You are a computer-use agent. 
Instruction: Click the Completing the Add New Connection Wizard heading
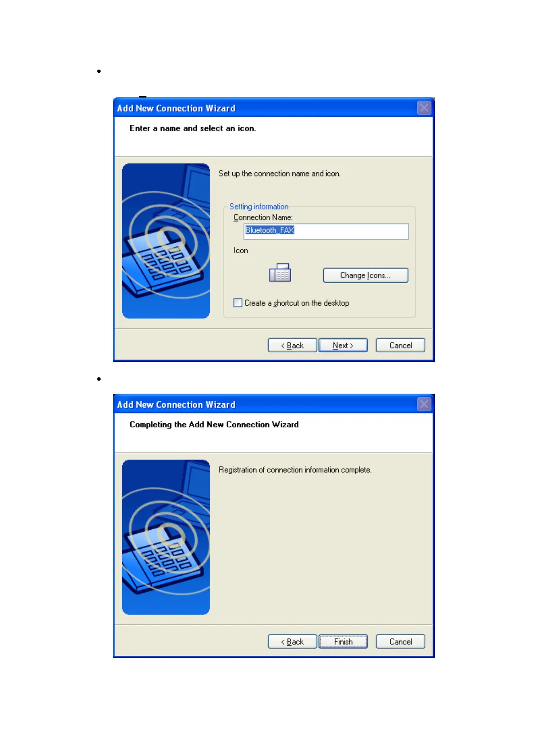pos(214,425)
